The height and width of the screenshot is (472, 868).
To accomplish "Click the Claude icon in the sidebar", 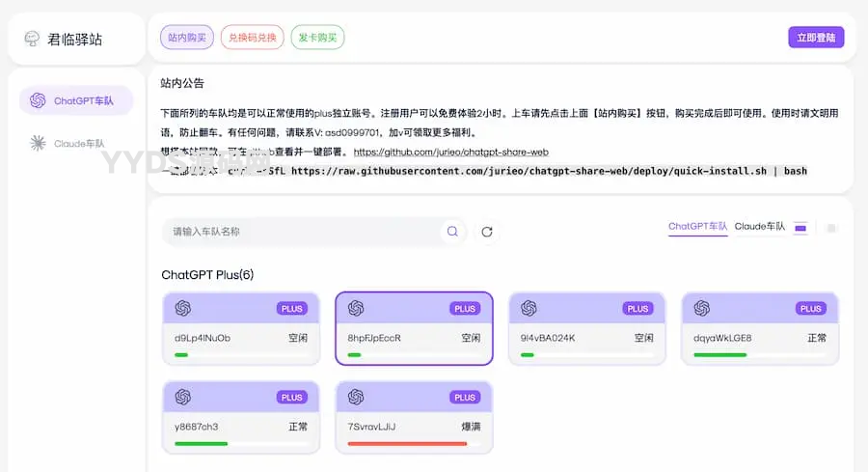I will 38,144.
